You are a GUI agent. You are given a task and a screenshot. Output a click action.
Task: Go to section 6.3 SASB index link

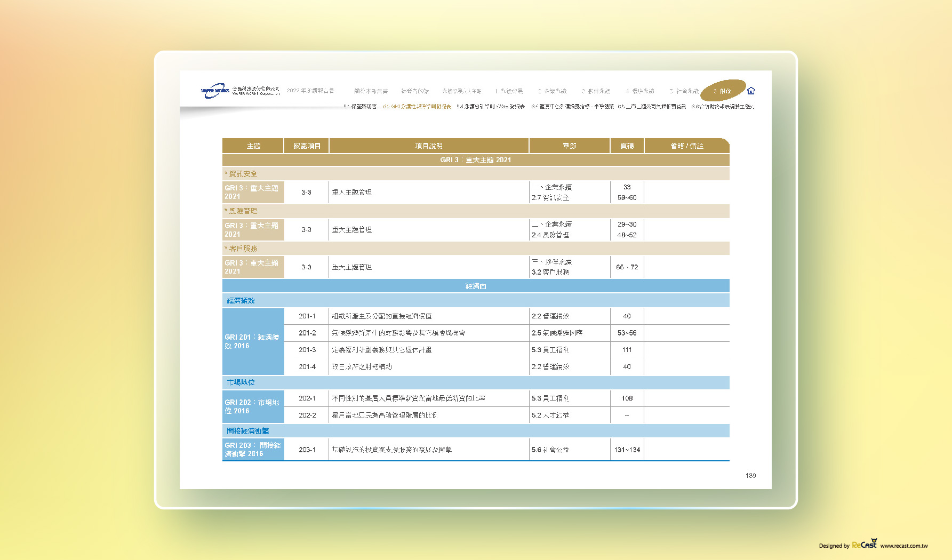click(491, 107)
